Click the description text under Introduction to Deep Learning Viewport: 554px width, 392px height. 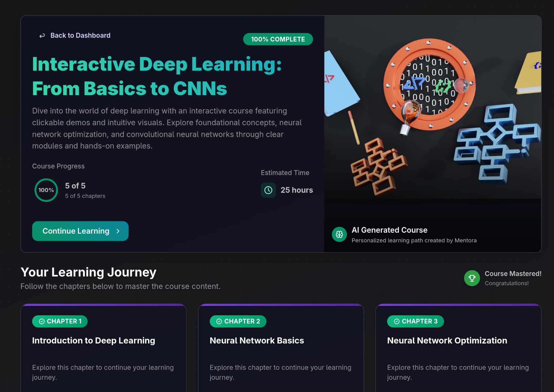pos(103,372)
